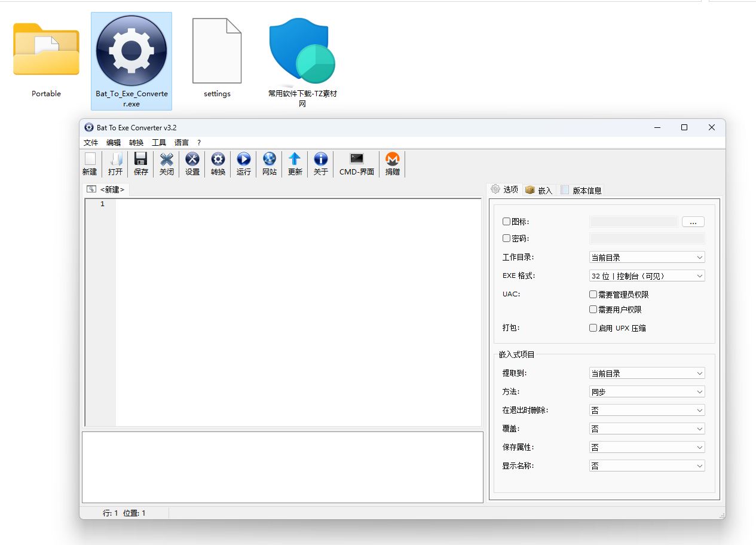Open the 工作目录 dropdown
756x545 pixels.
(647, 258)
